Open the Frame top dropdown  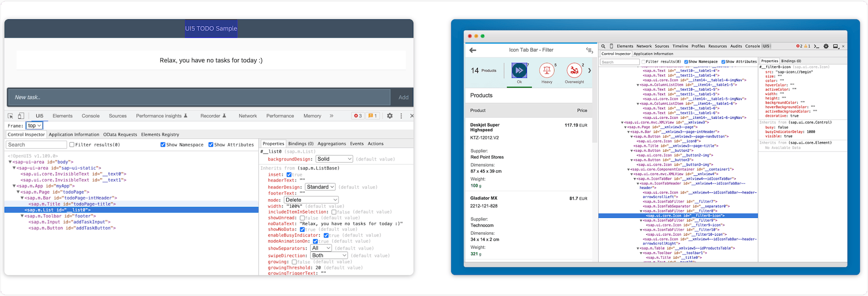34,126
